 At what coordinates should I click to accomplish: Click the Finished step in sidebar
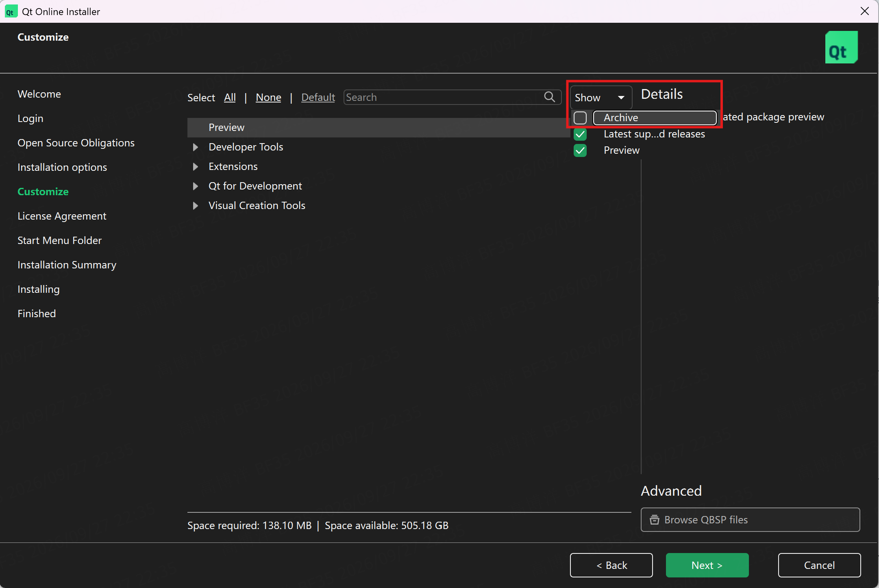pos(37,314)
